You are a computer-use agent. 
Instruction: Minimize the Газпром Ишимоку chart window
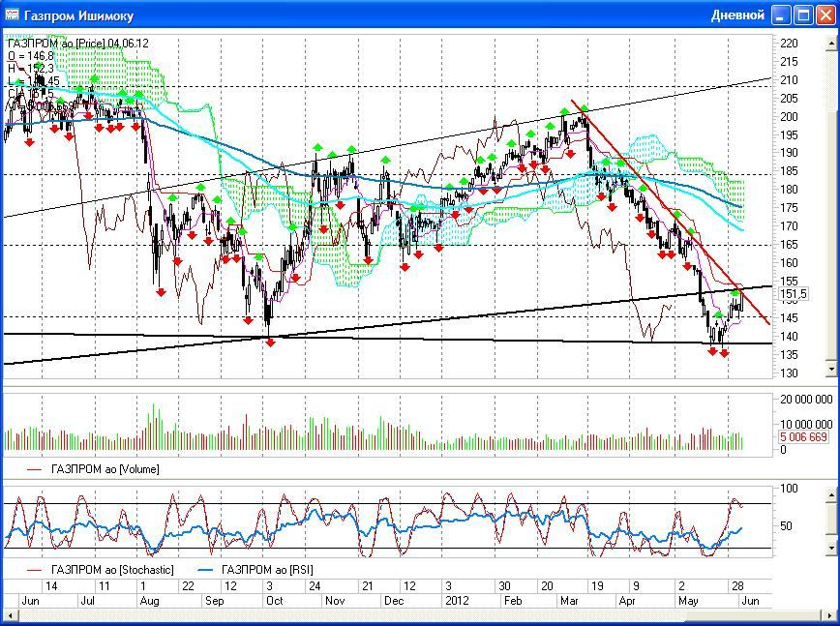tap(781, 15)
